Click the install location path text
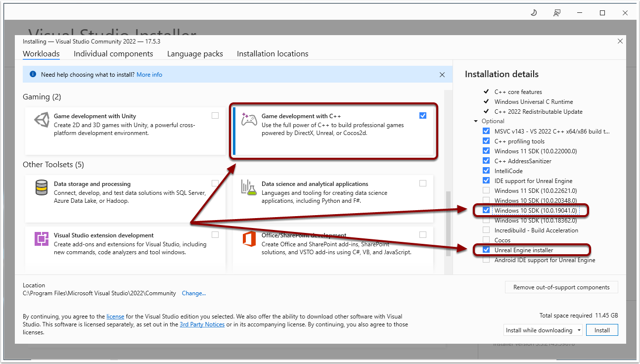 [x=99, y=293]
